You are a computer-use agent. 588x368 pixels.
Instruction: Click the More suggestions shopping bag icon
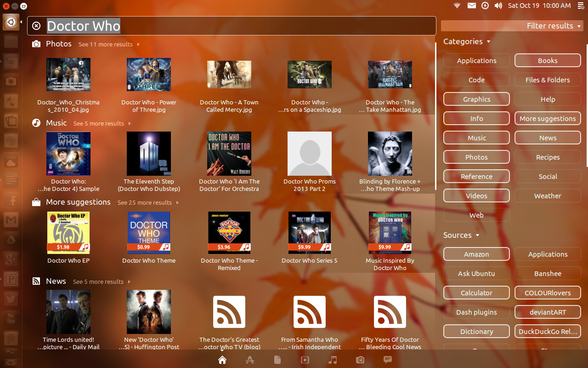coord(36,202)
